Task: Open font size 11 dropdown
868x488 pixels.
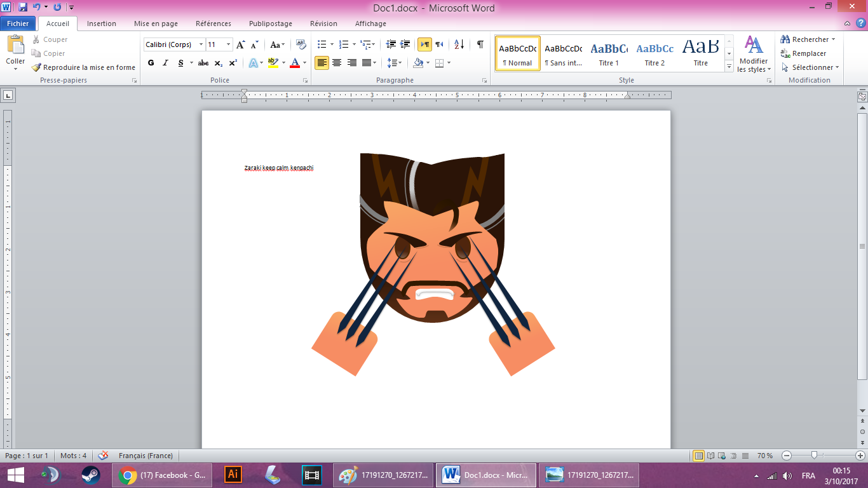Action: (229, 44)
